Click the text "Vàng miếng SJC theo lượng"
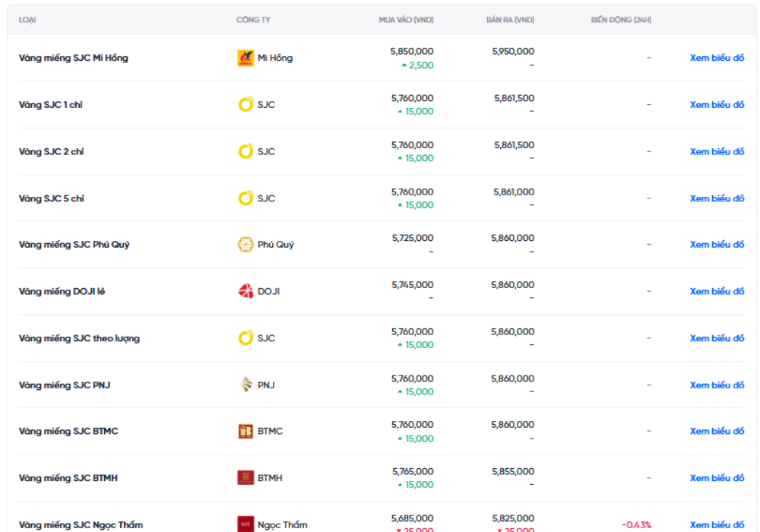This screenshot has width=760, height=532. [80, 338]
